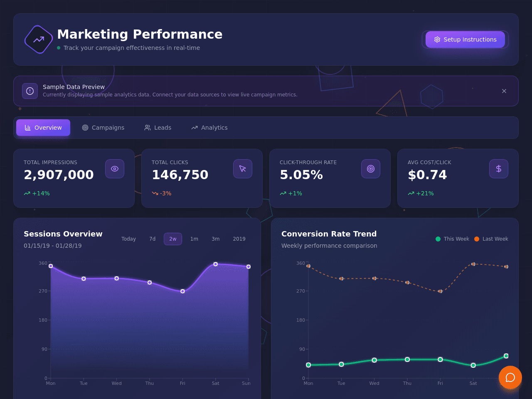This screenshot has height=399, width=532.
Task: Click the 5.05% click-through value
Action: (x=301, y=175)
